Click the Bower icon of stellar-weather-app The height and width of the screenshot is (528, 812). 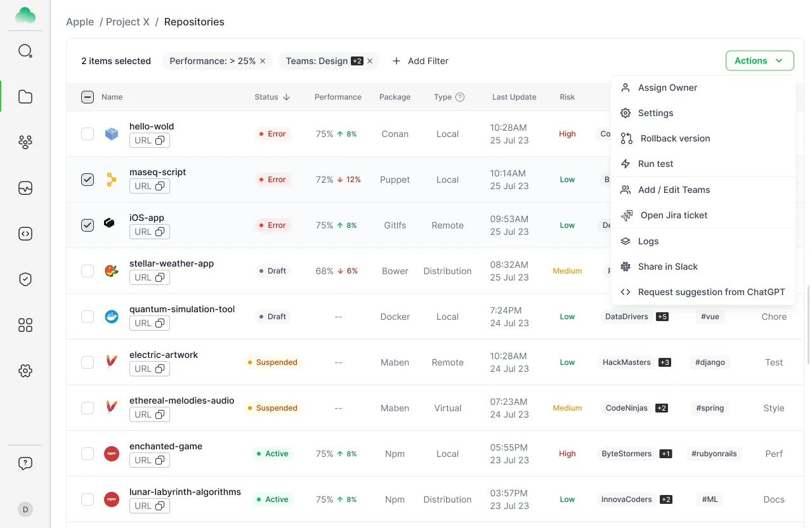[x=112, y=271]
